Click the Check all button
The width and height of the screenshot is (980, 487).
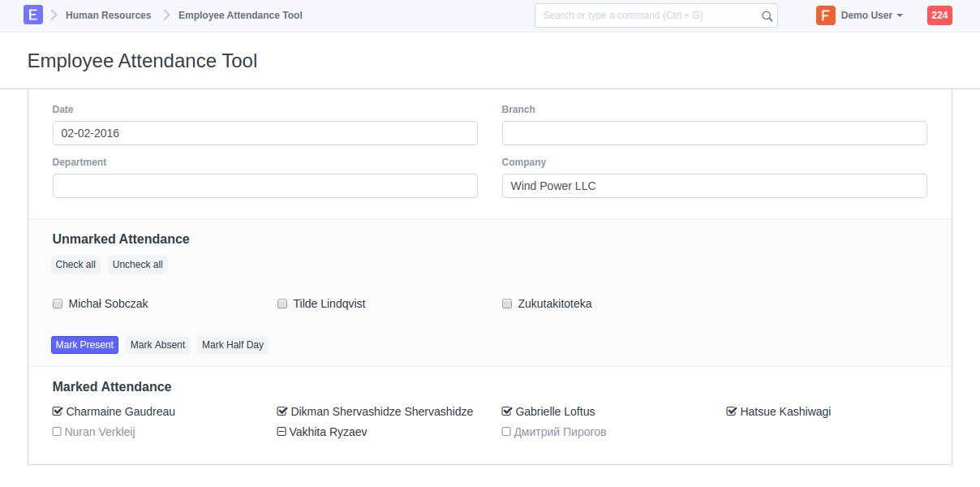pos(75,265)
